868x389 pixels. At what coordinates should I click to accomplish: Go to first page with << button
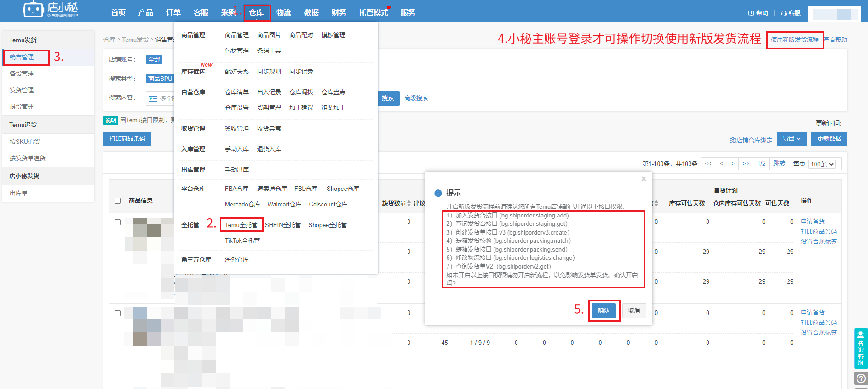tap(708, 164)
